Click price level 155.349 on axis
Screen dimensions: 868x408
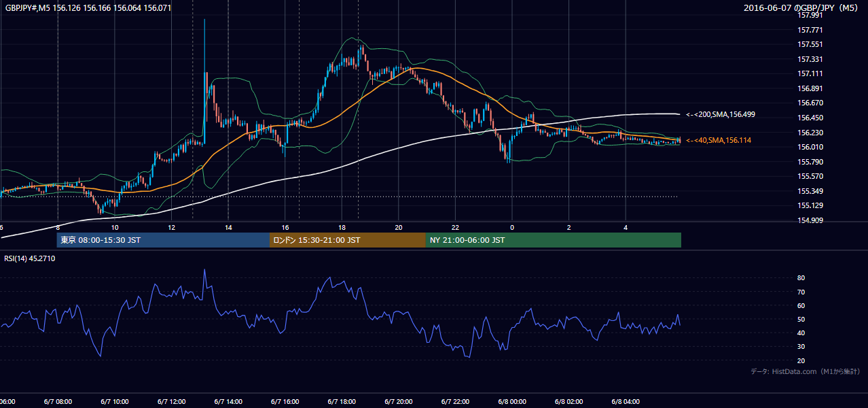810,191
